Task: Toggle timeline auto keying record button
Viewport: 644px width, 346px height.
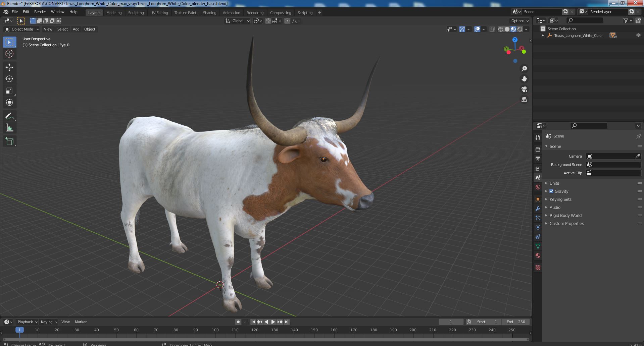Action: tap(238, 322)
